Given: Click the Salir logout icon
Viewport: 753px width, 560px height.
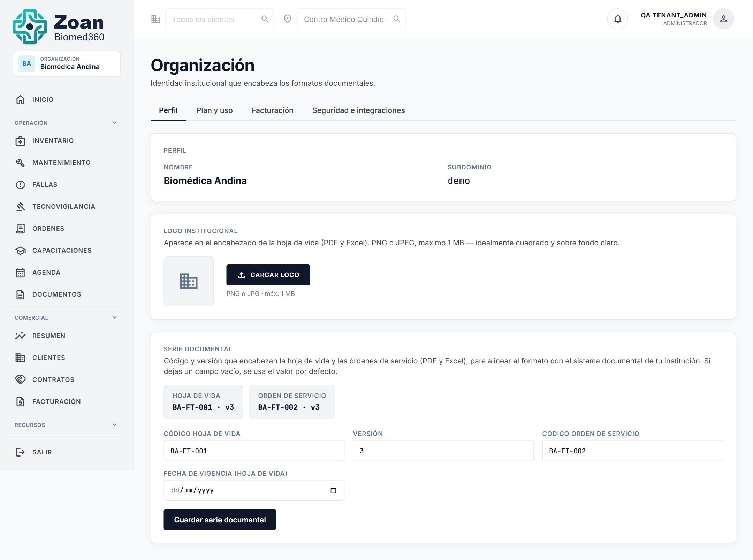Looking at the screenshot, I should coord(21,452).
